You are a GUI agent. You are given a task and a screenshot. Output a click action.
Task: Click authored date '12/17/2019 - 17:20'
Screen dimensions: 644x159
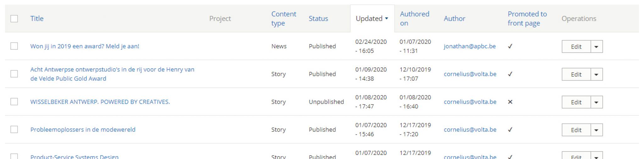[415, 130]
